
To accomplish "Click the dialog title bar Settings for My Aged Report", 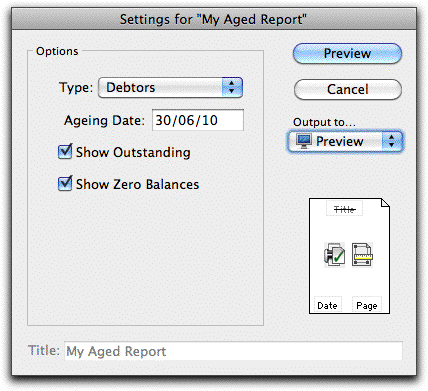I will (214, 19).
